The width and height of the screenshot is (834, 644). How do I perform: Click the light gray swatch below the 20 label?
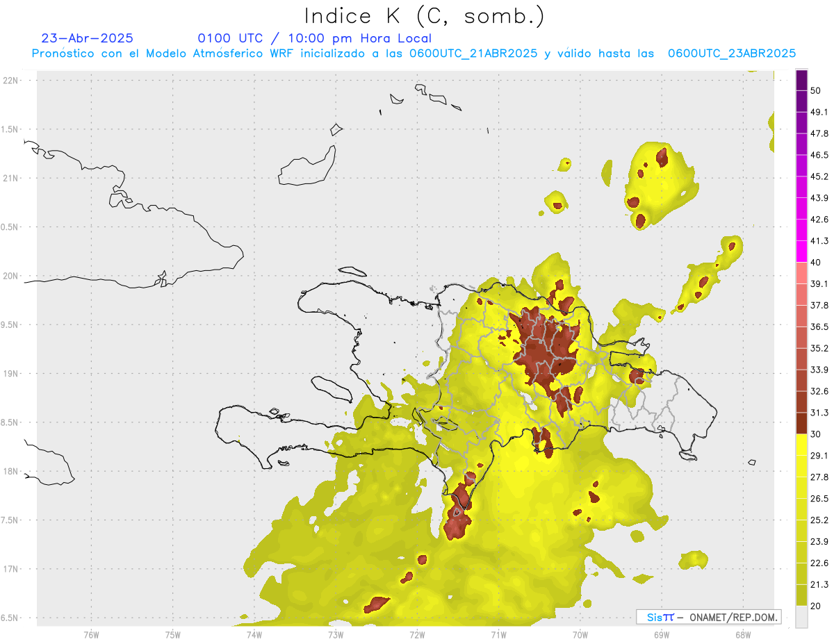pyautogui.click(x=801, y=616)
